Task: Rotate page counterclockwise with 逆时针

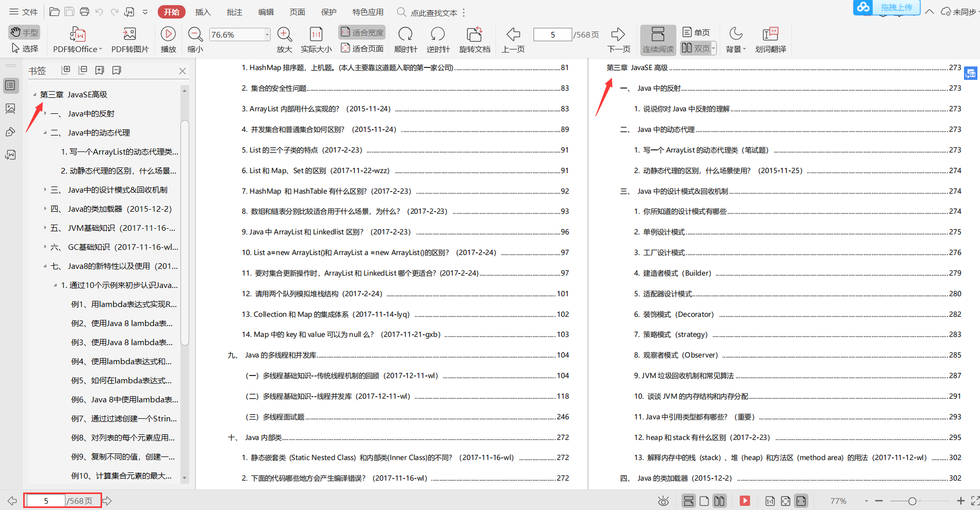Action: (x=438, y=34)
